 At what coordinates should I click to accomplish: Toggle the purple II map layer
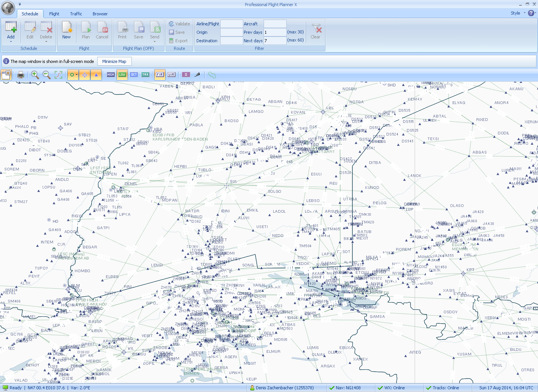pos(186,75)
